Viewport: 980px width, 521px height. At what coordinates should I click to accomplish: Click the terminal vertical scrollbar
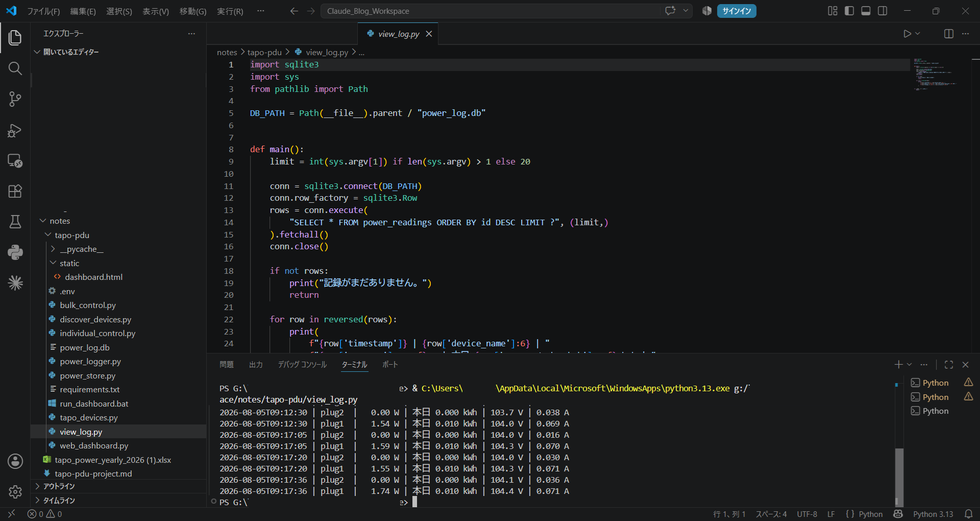899,478
